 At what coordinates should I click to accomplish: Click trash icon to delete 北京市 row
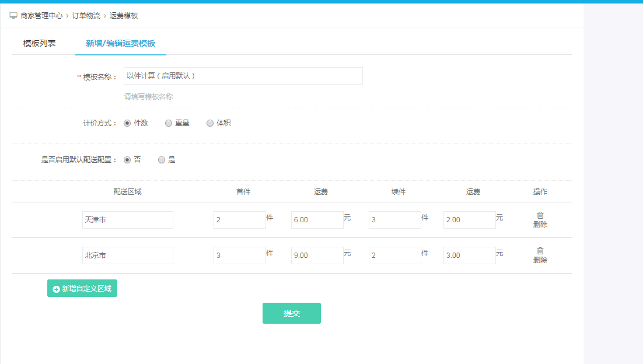coord(540,251)
